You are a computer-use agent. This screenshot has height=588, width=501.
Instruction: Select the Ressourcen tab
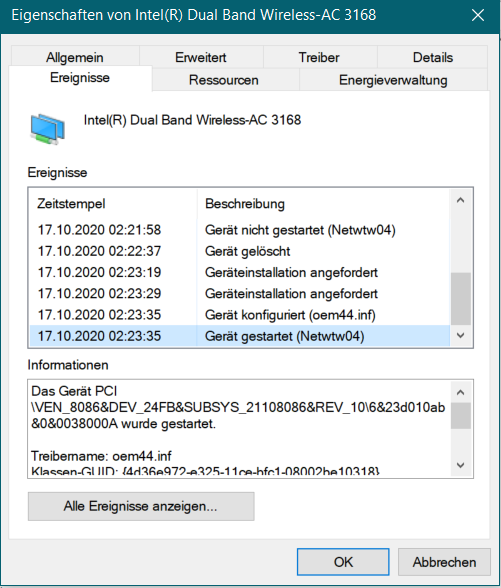point(224,80)
